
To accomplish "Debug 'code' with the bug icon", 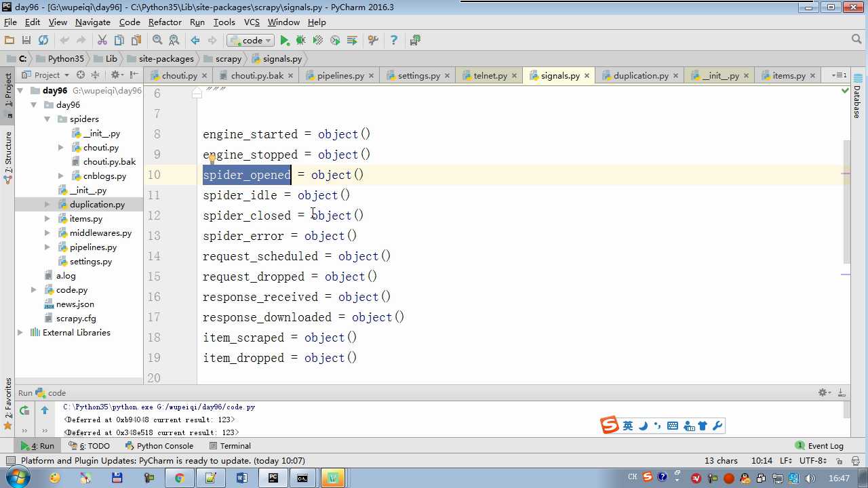I will coord(301,41).
